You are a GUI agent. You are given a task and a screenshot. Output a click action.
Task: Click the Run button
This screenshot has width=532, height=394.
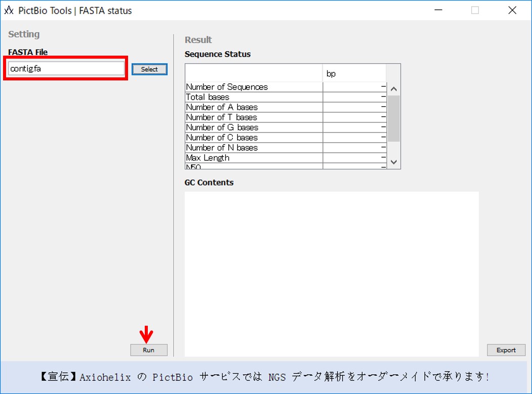pyautogui.click(x=148, y=350)
